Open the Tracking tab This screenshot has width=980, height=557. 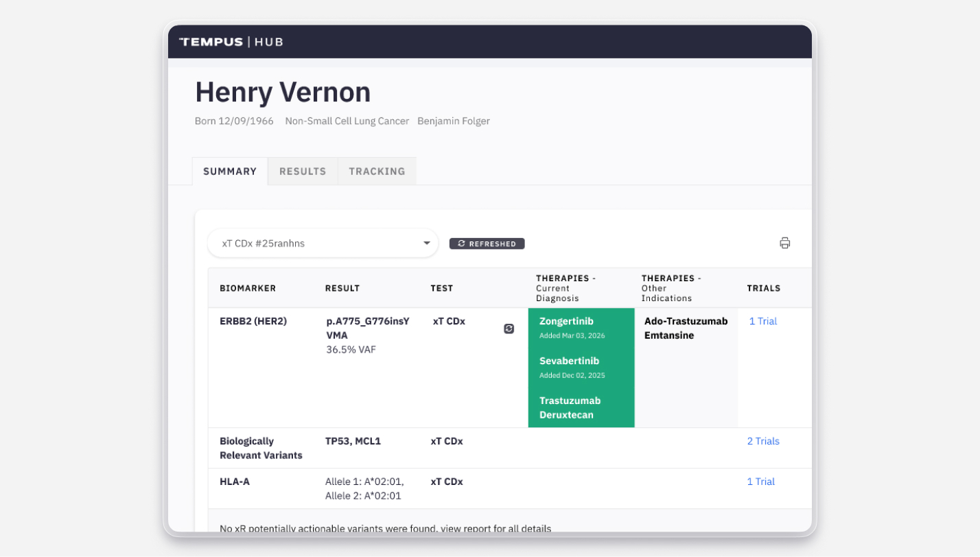click(x=377, y=171)
